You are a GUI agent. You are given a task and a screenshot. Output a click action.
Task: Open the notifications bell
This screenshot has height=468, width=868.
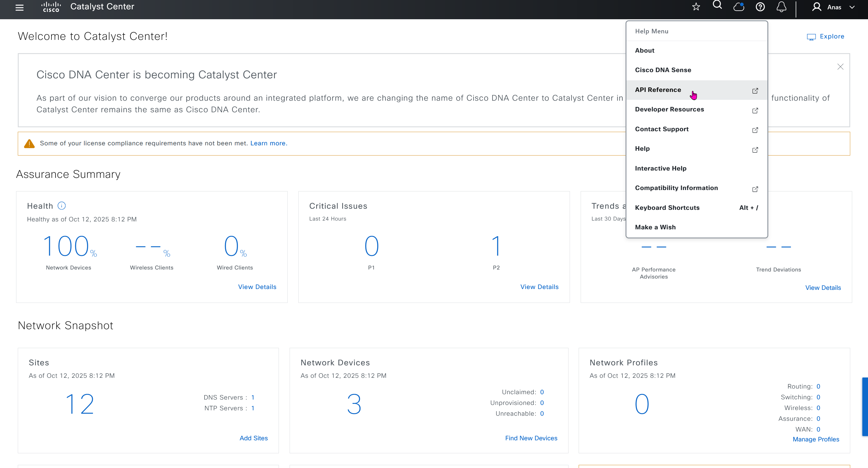tap(782, 7)
